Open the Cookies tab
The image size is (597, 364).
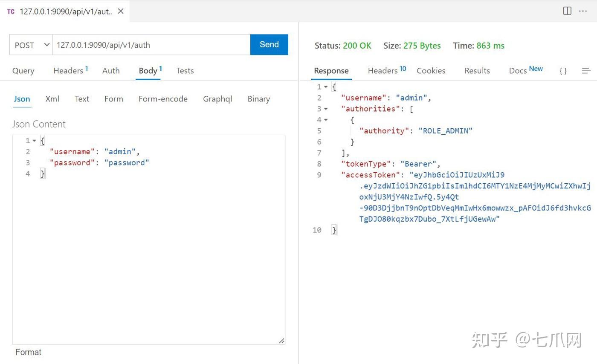coord(431,71)
